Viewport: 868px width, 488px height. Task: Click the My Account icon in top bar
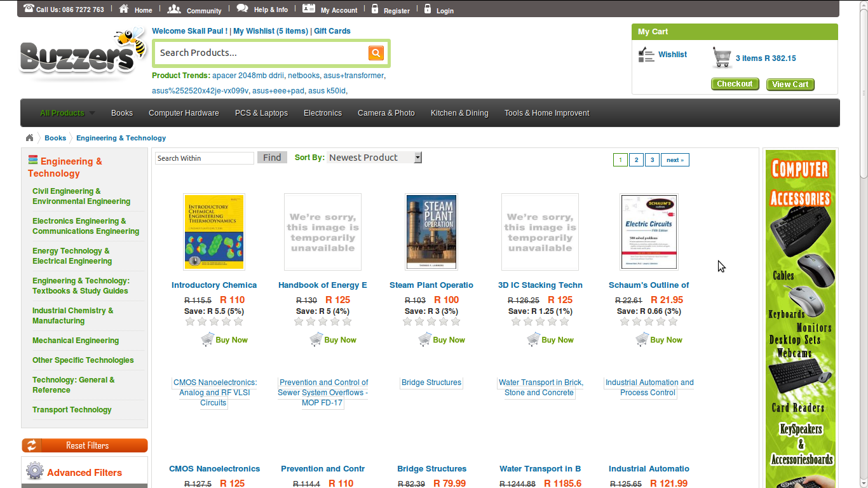tap(309, 8)
